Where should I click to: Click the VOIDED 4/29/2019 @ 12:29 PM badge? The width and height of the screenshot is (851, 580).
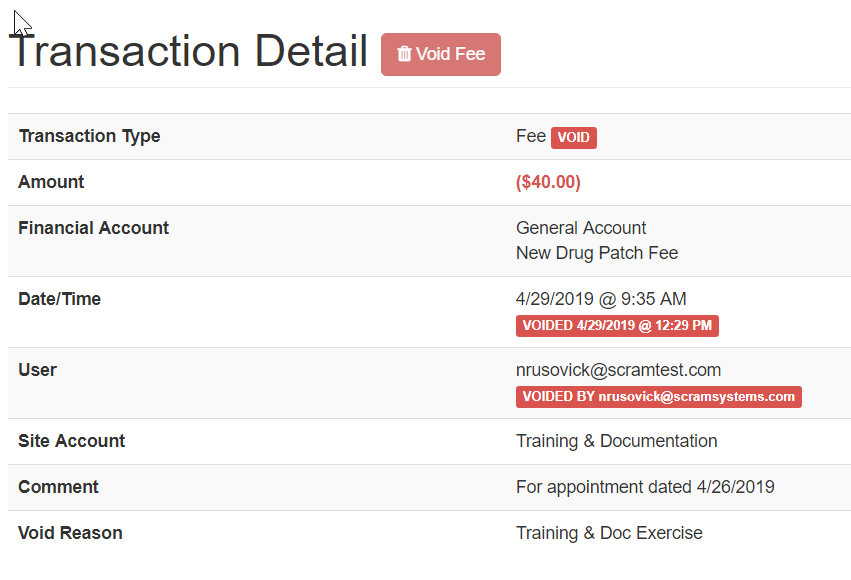tap(617, 325)
